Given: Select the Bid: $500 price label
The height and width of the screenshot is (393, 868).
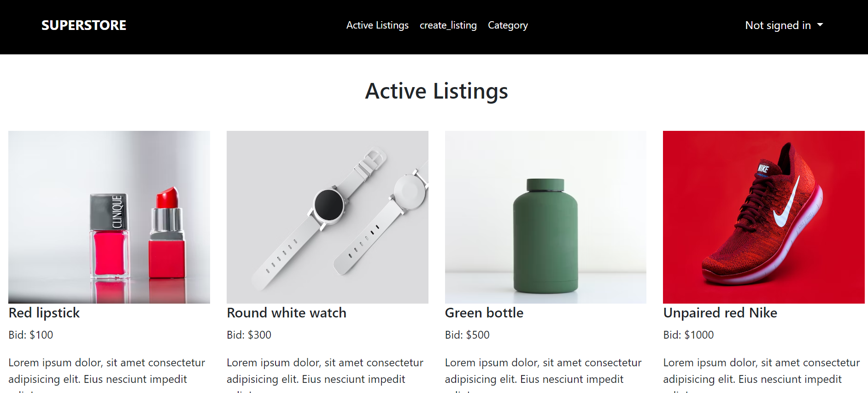Looking at the screenshot, I should pyautogui.click(x=467, y=335).
